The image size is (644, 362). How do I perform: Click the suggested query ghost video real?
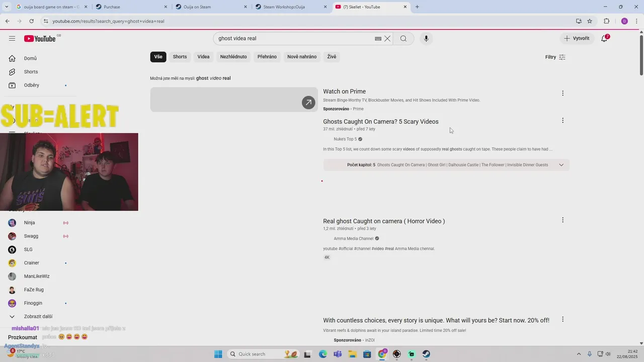(x=213, y=78)
